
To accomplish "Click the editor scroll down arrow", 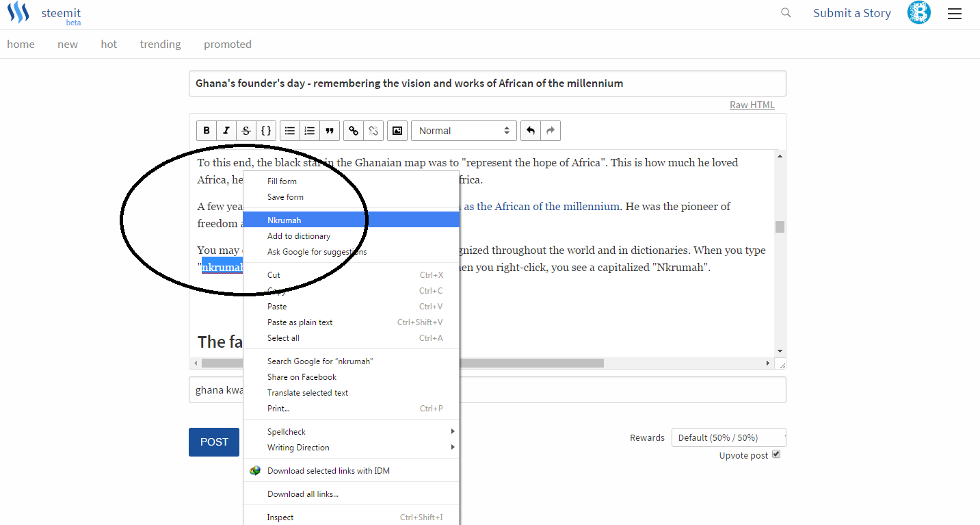I will 780,351.
